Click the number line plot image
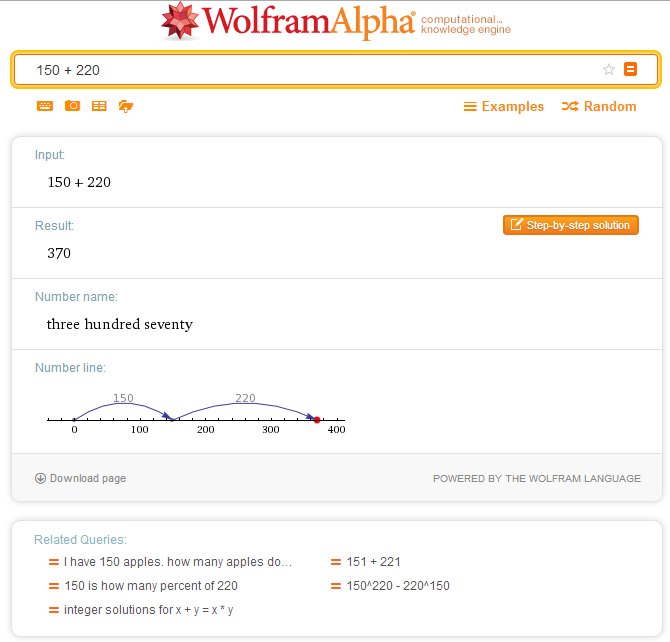This screenshot has width=670, height=642. point(196,413)
